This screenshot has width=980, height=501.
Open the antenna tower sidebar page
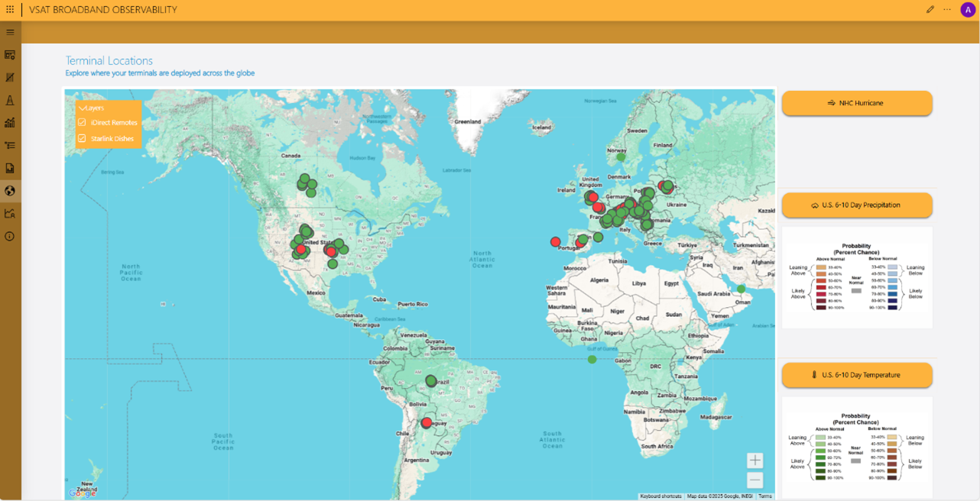10,100
